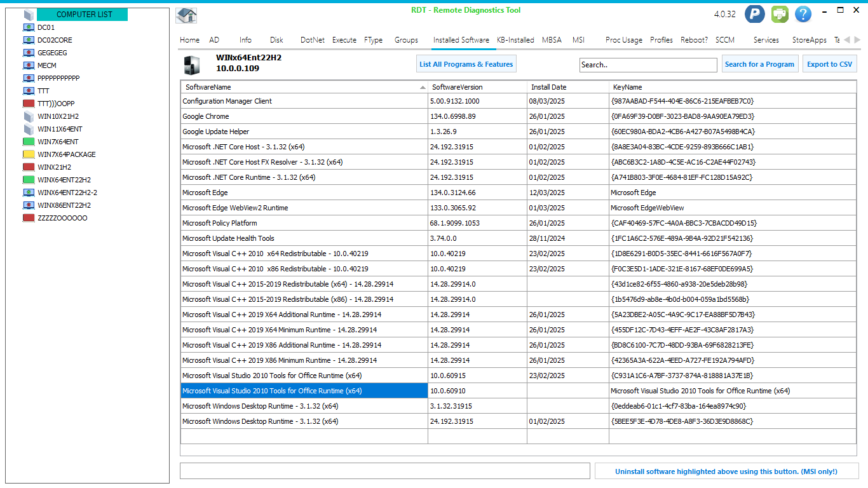Select the Configuration Manager Client row
The image size is (868, 488).
point(519,101)
